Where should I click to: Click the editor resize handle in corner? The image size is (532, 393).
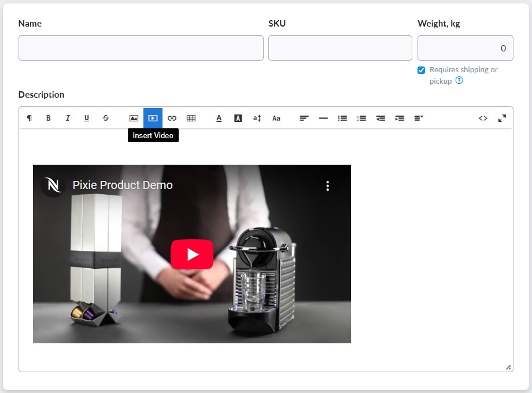tap(508, 368)
